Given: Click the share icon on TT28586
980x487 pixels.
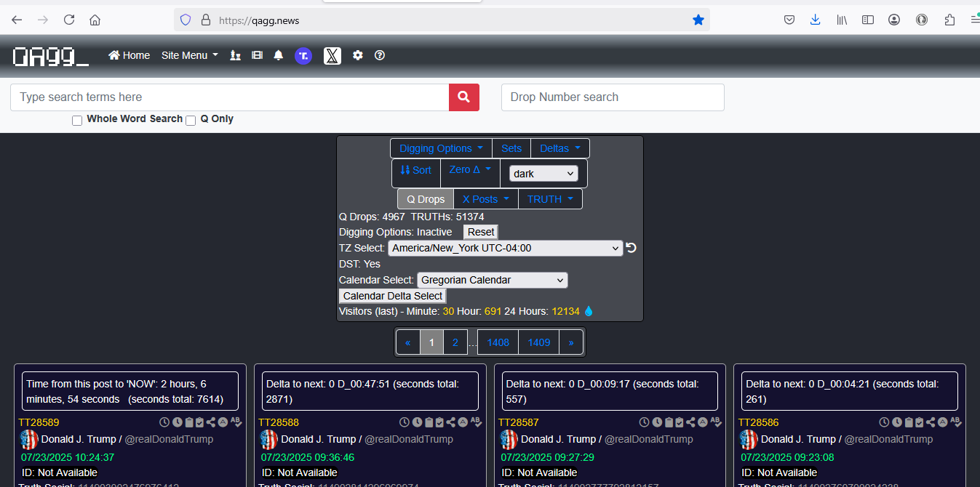Looking at the screenshot, I should 931,422.
